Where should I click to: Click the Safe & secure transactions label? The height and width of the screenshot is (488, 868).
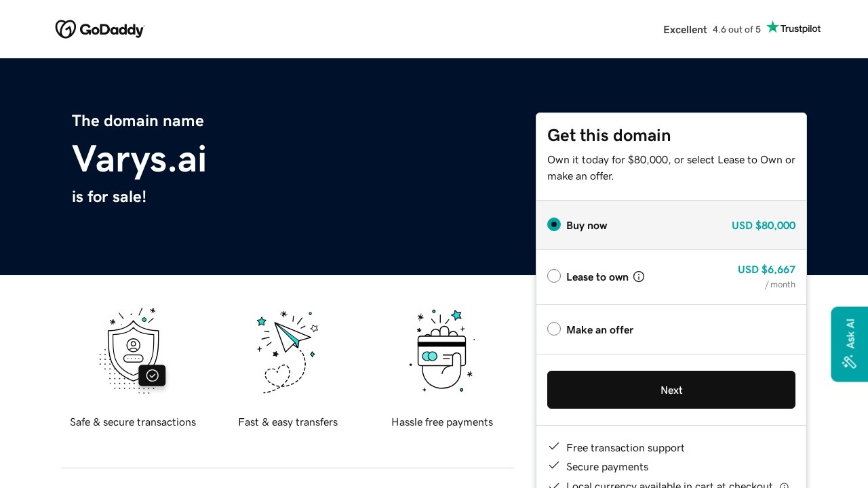tap(133, 422)
